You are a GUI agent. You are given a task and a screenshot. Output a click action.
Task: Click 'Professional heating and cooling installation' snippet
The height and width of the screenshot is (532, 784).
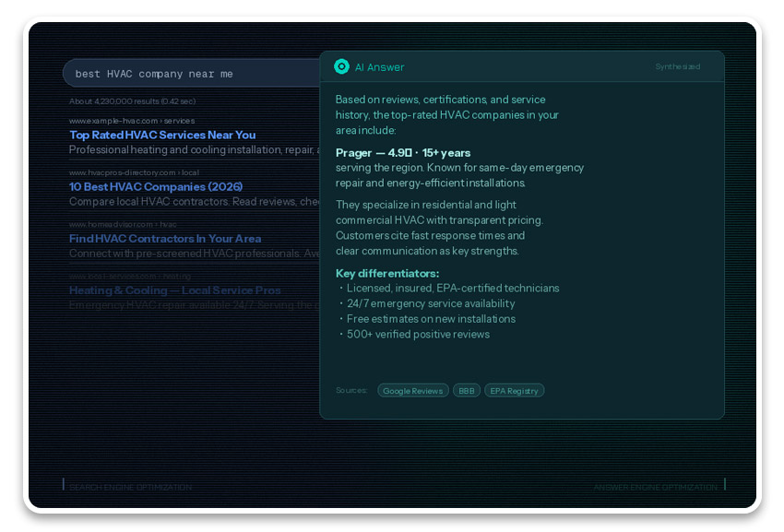[195, 150]
